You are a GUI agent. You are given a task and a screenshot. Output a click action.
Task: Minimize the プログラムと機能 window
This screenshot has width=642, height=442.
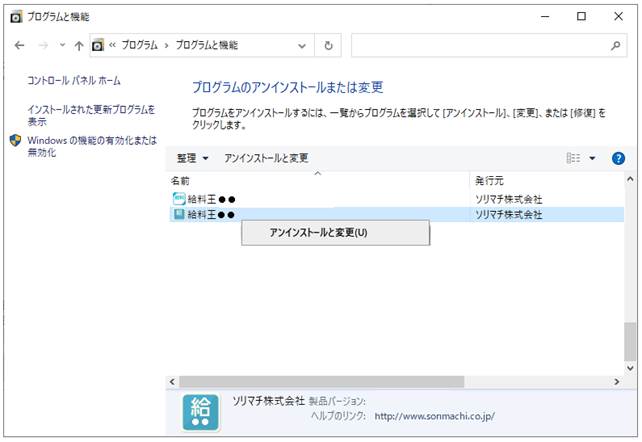545,17
